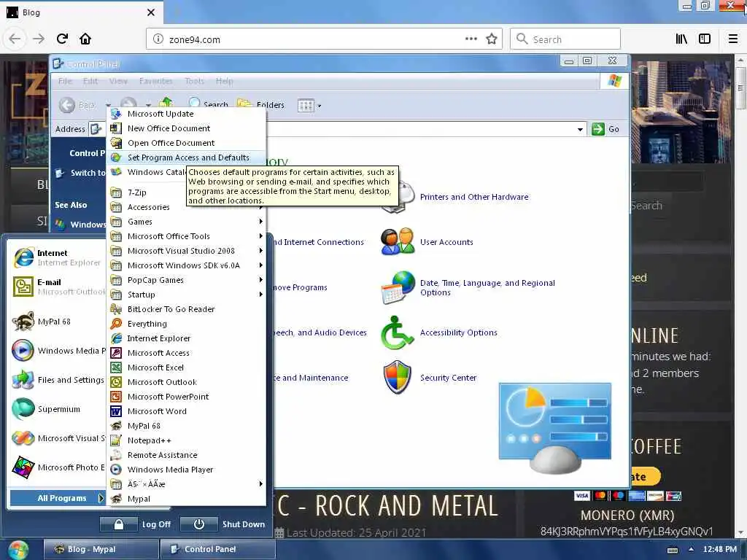
Task: Click Folders button in Control Panel toolbar
Action: pos(260,105)
